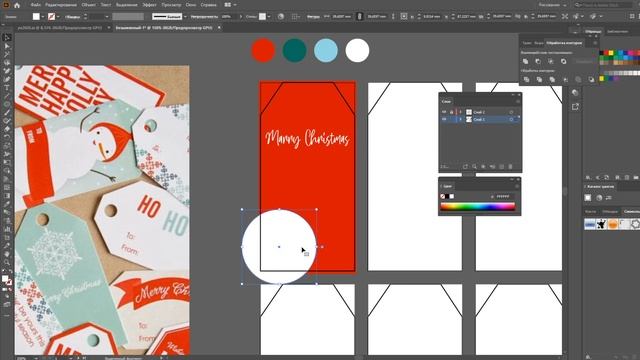Select the Direct Selection tool
Image resolution: width=640 pixels, height=360 pixels.
[7, 46]
